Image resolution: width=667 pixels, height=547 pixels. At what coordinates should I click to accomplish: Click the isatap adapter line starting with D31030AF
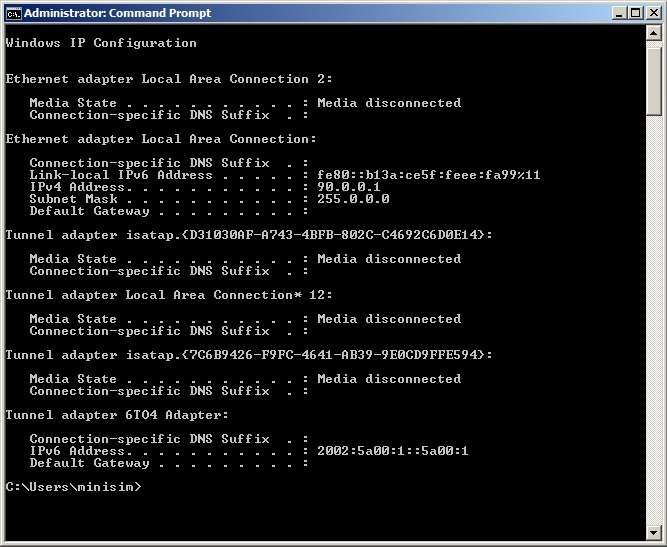click(x=249, y=235)
